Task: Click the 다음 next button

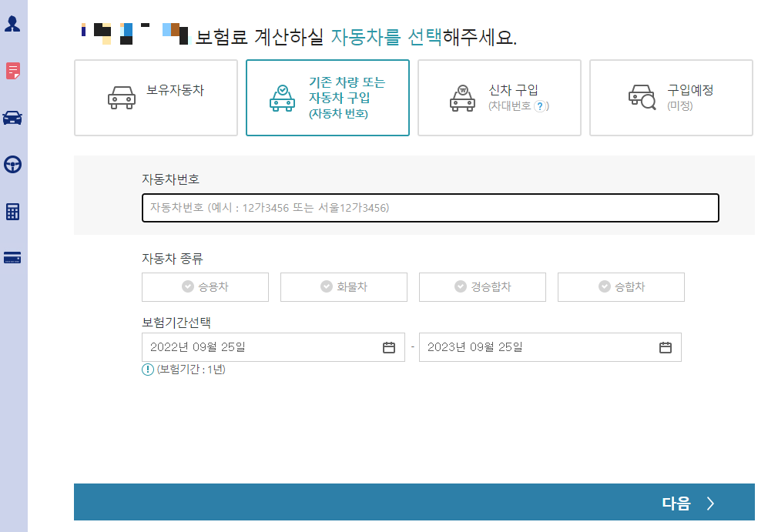Action: click(x=414, y=502)
